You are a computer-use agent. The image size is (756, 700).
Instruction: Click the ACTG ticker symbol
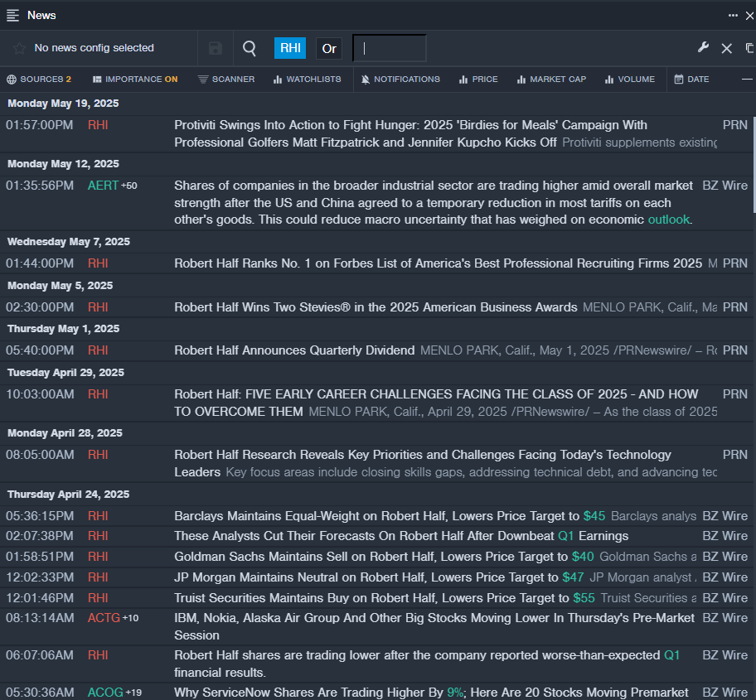coord(104,618)
